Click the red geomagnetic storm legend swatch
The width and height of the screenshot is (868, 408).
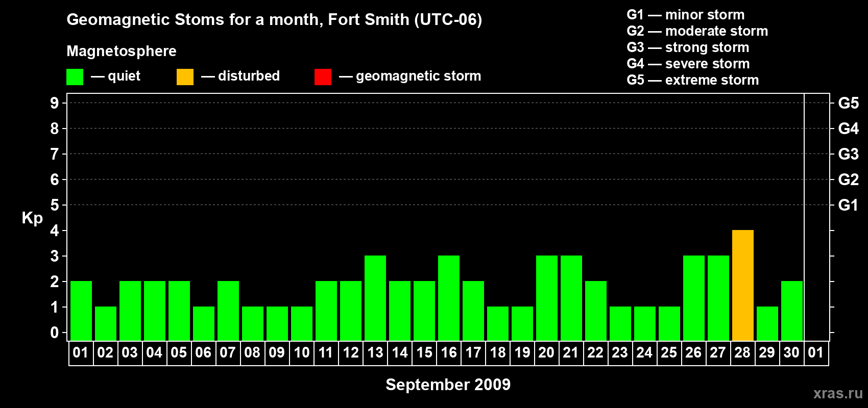[323, 77]
